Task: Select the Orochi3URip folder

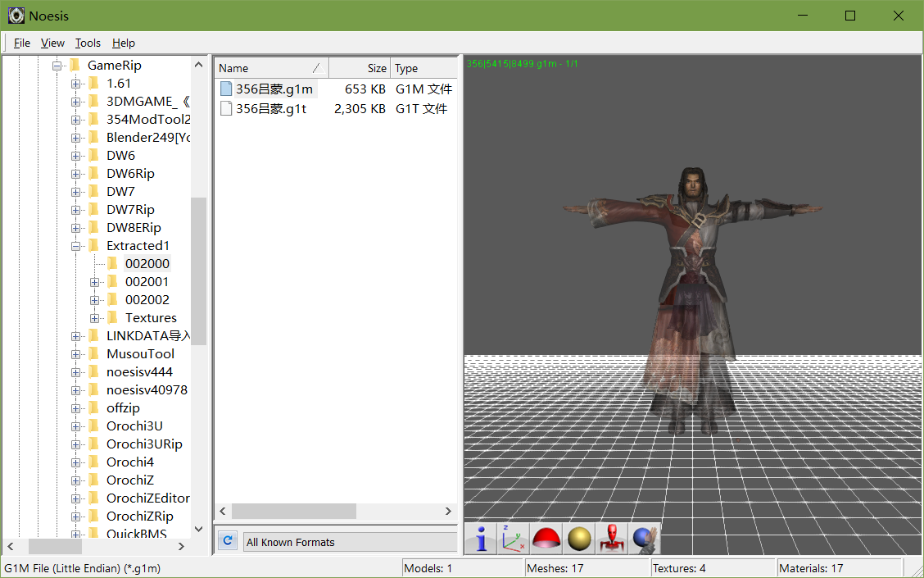Action: tap(144, 444)
